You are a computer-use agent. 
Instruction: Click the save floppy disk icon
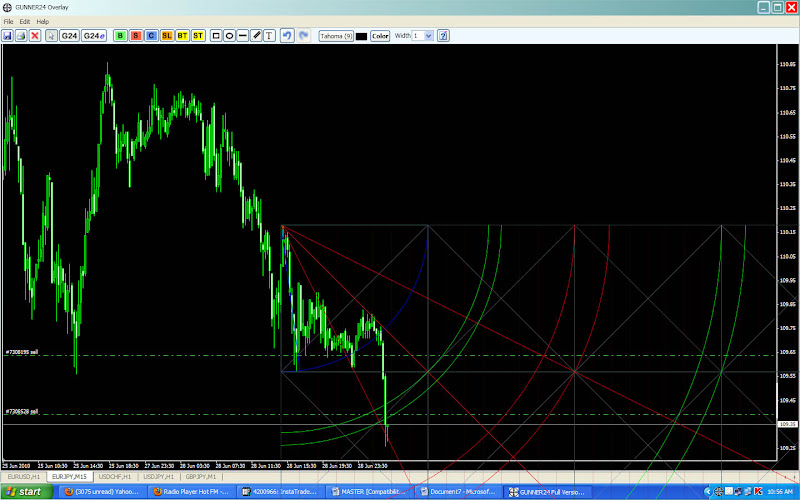8,36
